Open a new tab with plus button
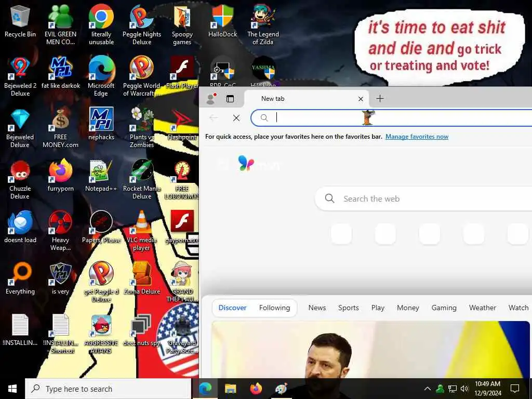The height and width of the screenshot is (399, 532). (380, 99)
